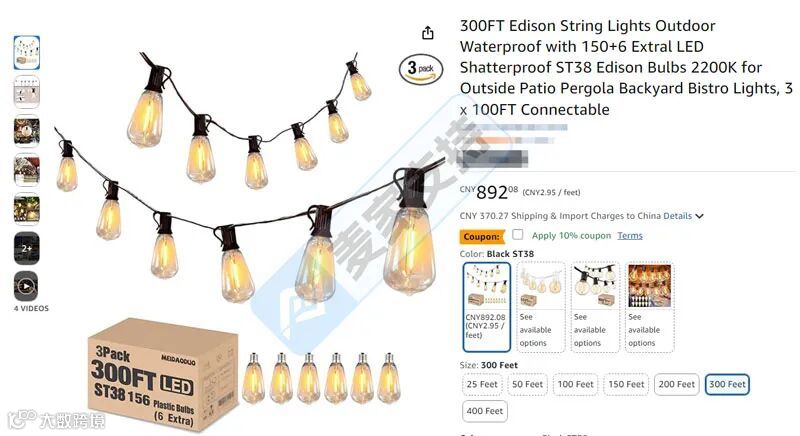This screenshot has height=436, width=800.
Task: Open the fourth gallery thumbnail
Action: [27, 170]
